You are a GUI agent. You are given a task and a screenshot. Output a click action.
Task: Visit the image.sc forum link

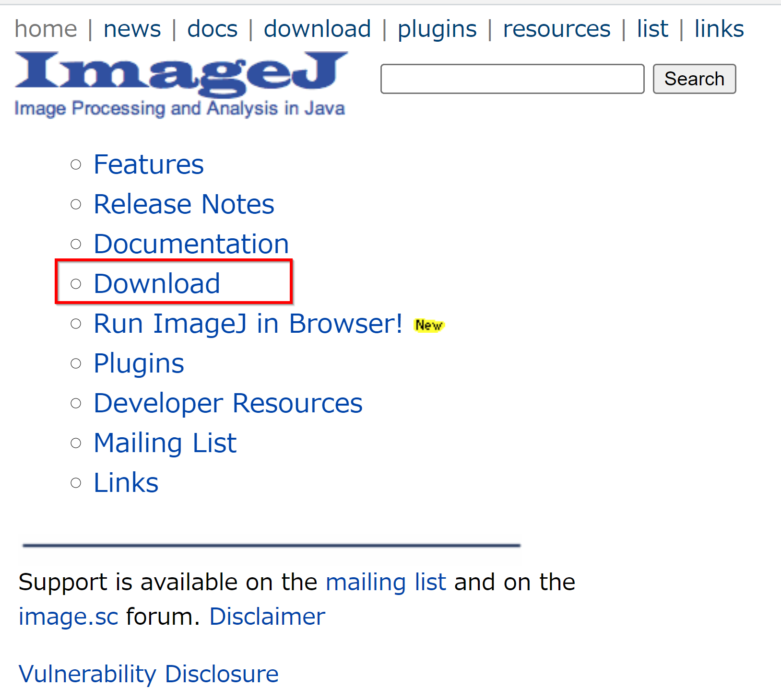(x=68, y=617)
